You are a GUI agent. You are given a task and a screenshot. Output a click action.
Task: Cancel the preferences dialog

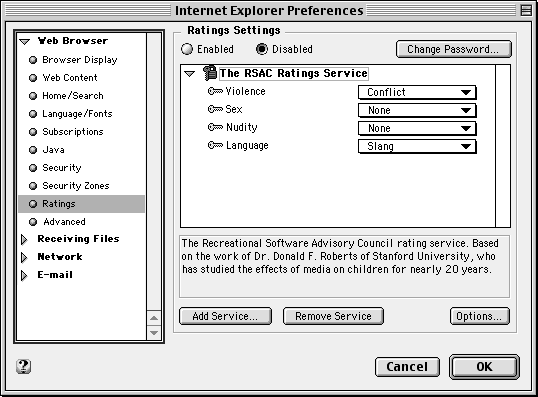pos(407,367)
